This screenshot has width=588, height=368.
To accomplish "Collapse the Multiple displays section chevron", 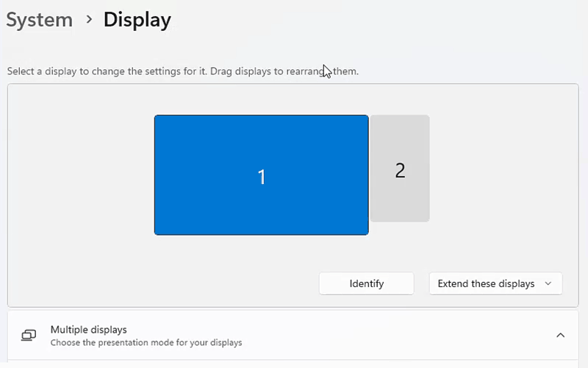I will 560,336.
